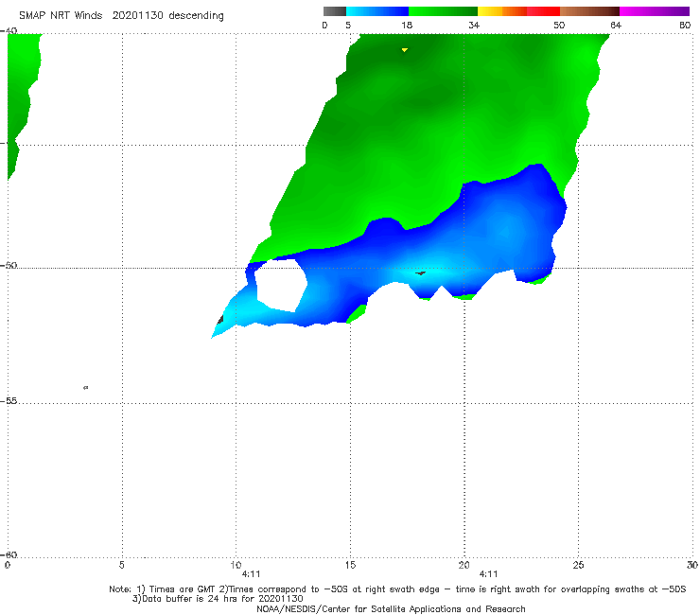Image resolution: width=700 pixels, height=615 pixels.
Task: Click the latitude label "-40" on the left axis
Action: pyautogui.click(x=9, y=30)
